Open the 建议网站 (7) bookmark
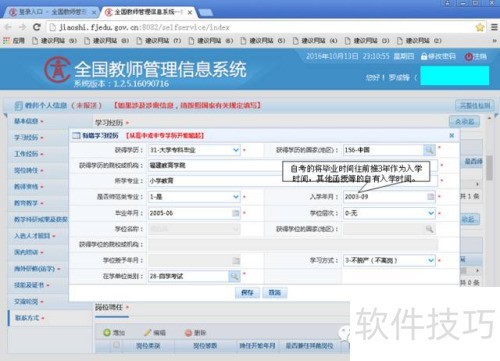500x361 pixels. (x=158, y=41)
